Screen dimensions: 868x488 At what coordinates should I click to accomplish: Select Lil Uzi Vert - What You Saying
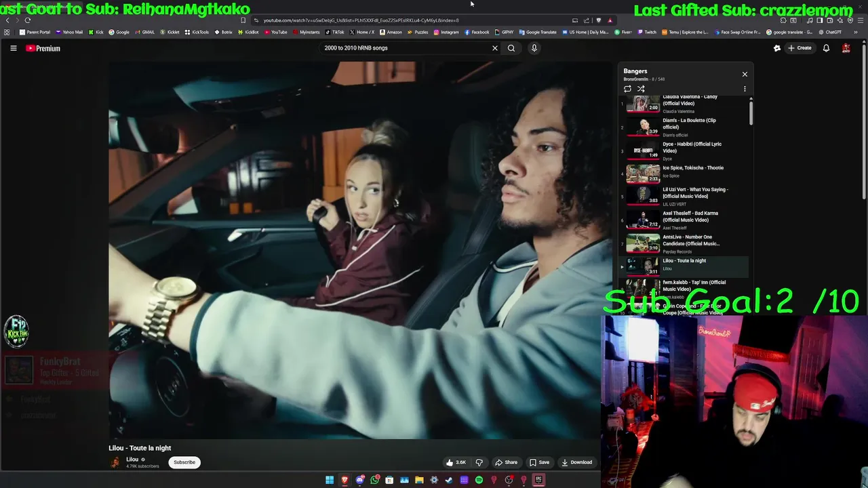tap(684, 197)
